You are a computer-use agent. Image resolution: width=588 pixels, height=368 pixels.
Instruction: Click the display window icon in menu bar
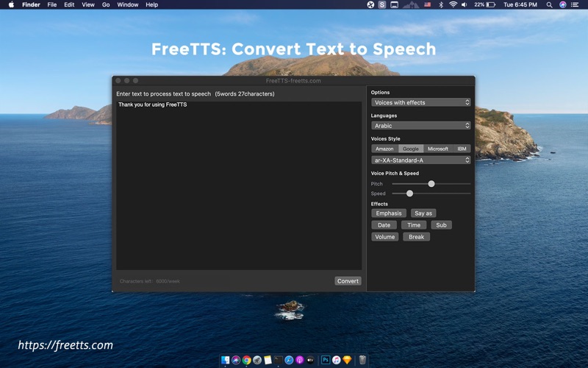[x=394, y=4]
